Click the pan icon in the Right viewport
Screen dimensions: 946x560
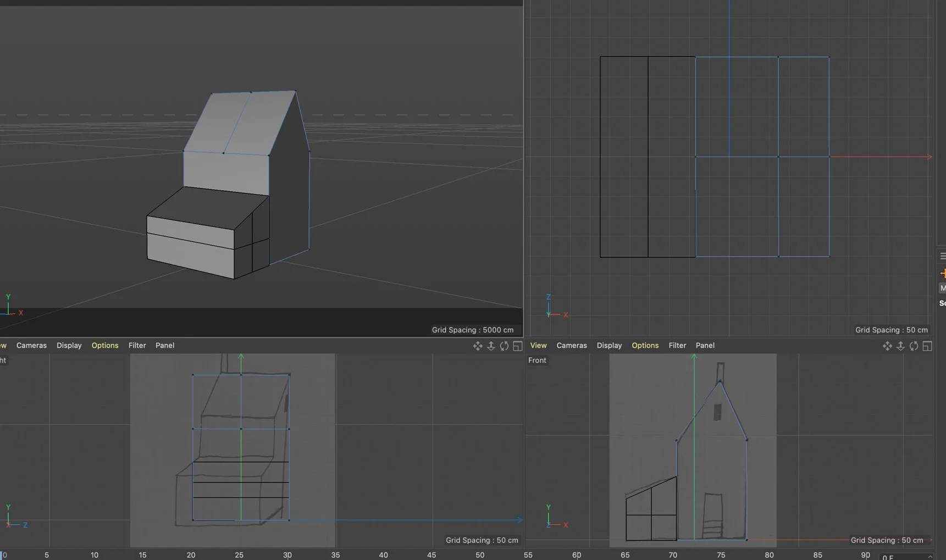tap(477, 346)
